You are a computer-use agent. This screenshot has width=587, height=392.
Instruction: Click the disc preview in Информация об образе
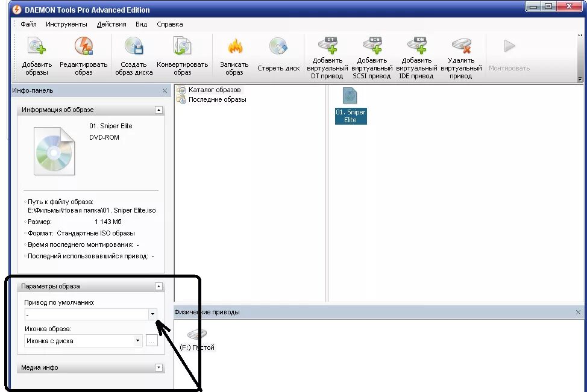(x=54, y=151)
